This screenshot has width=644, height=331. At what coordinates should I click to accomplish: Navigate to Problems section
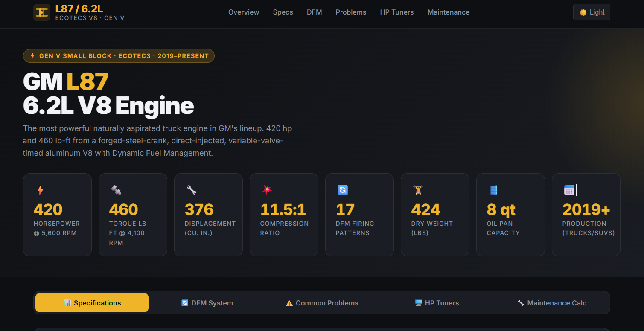(x=351, y=12)
